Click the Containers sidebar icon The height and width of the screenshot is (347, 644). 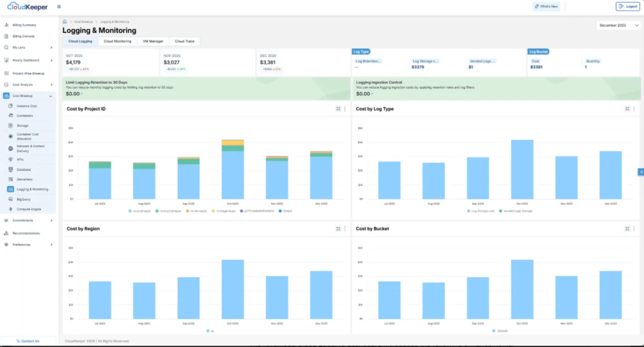pyautogui.click(x=11, y=116)
